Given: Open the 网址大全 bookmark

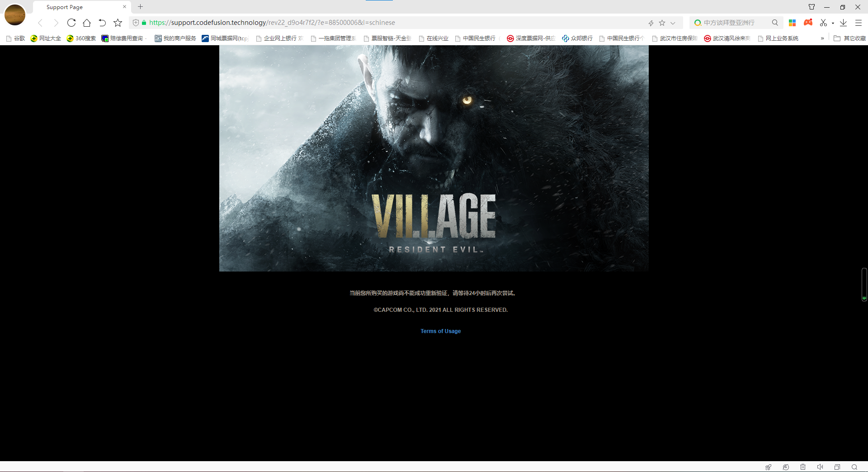Looking at the screenshot, I should click(46, 38).
